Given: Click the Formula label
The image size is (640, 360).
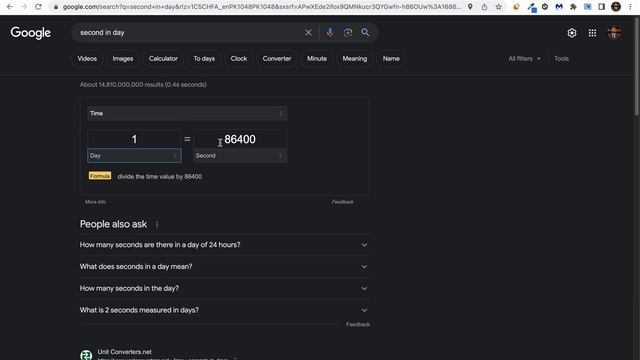Looking at the screenshot, I should coord(100,176).
